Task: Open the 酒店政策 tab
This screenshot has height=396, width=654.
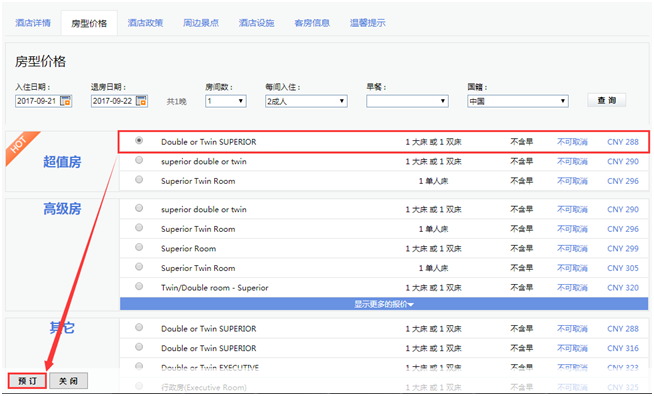Action: 145,23
